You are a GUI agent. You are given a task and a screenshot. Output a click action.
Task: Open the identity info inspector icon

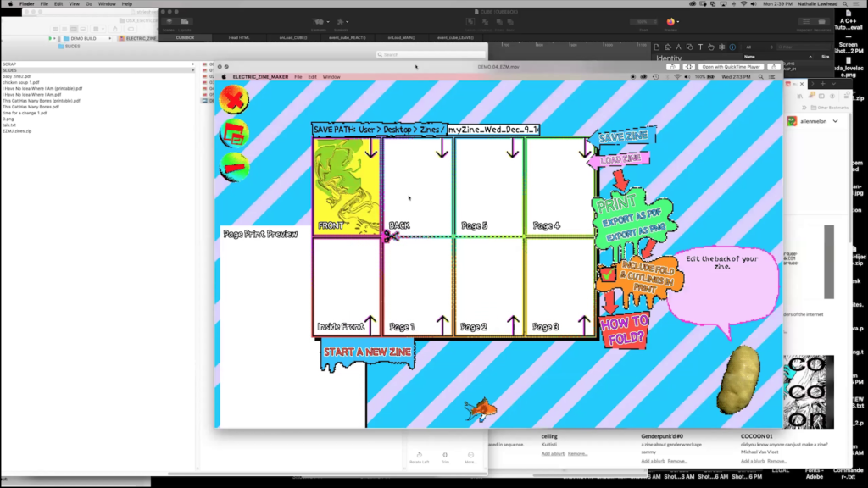click(x=732, y=47)
